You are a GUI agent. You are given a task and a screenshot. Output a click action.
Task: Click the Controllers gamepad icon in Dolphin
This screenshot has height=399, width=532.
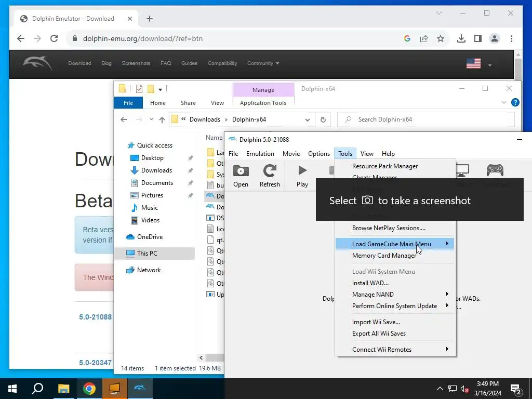(x=495, y=170)
